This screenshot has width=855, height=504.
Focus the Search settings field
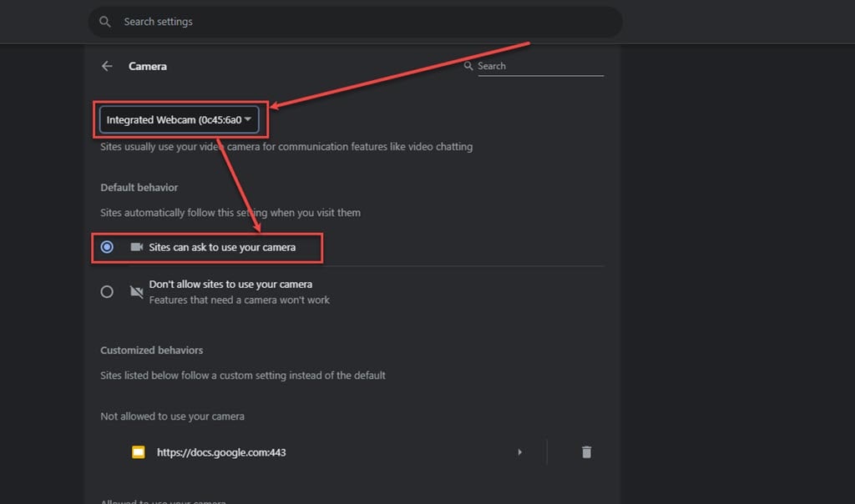356,22
